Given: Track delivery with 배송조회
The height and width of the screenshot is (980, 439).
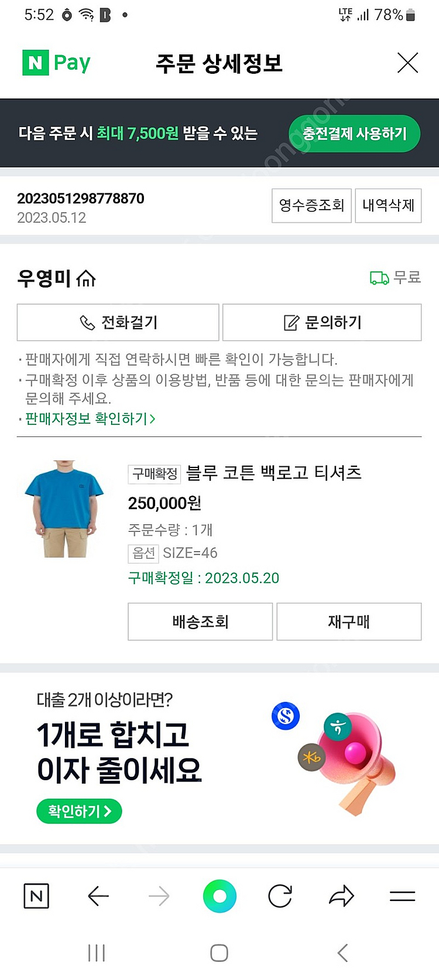Looking at the screenshot, I should tap(200, 622).
